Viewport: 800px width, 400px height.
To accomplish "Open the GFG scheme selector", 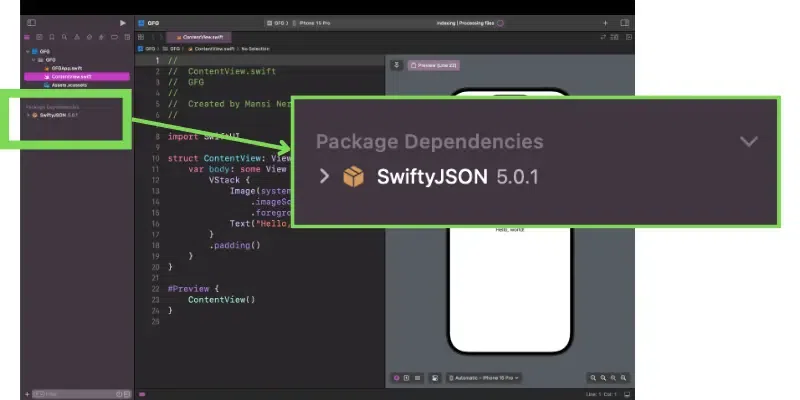I will coord(278,23).
